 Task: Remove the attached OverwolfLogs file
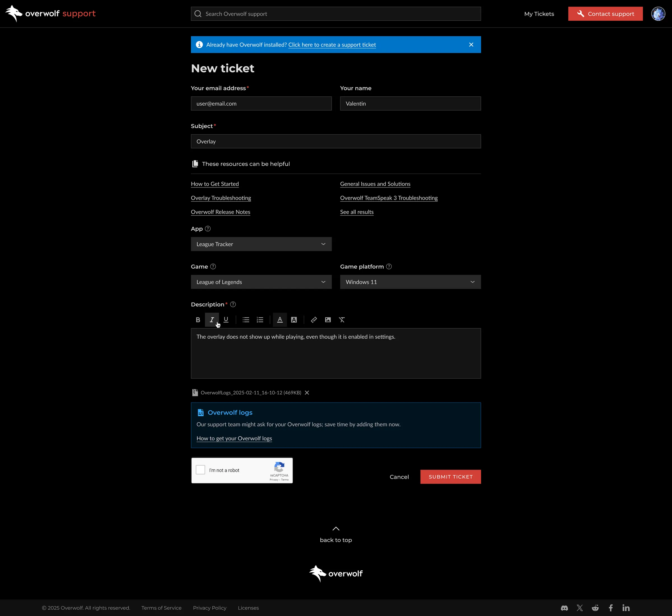(307, 393)
